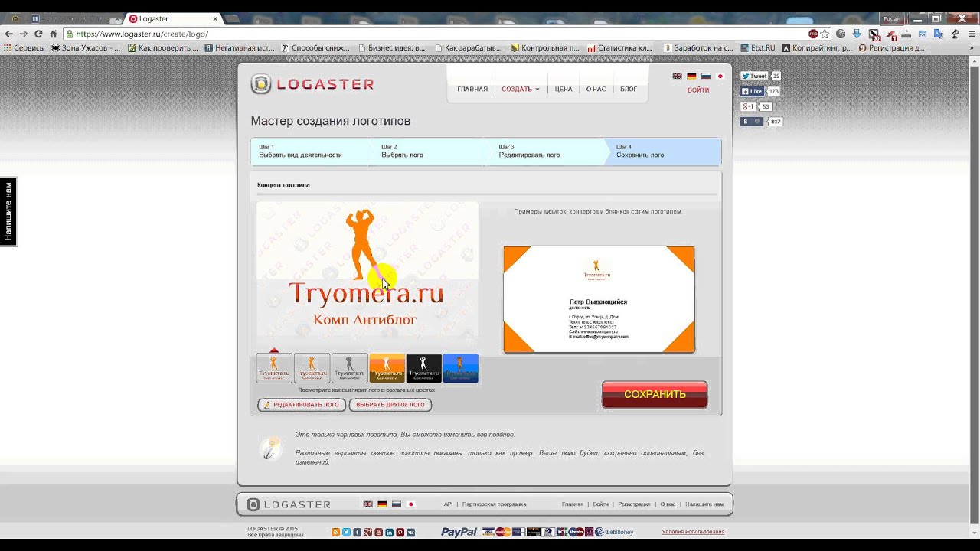This screenshot has height=551, width=980.
Task: Open the Chrome hamburger menu
Action: pos(971,34)
